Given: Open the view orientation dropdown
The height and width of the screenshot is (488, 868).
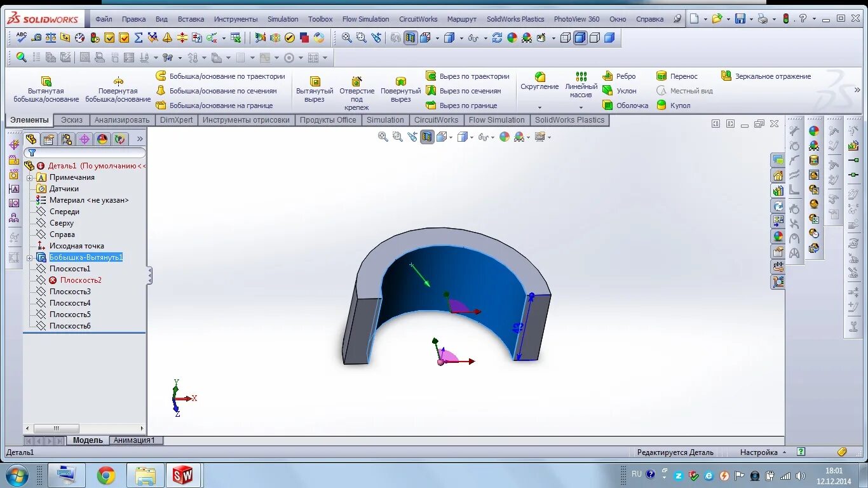Looking at the screenshot, I should (x=451, y=137).
